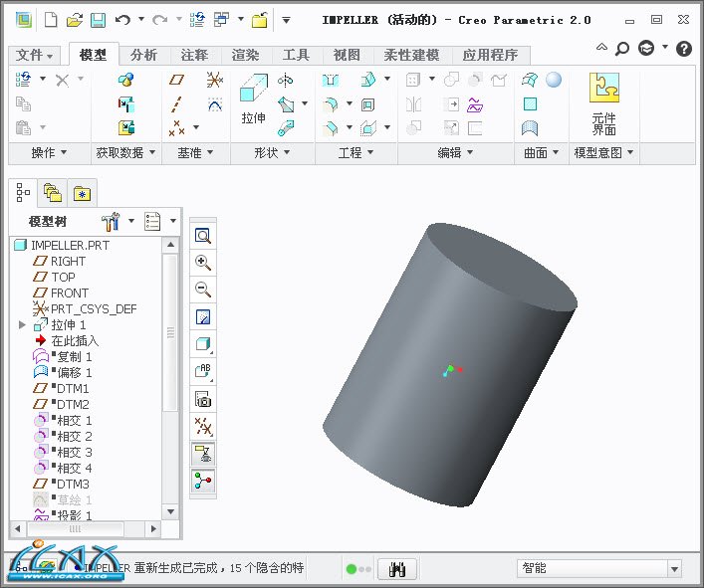Expand the 拉伸 1 feature in model tree

pyautogui.click(x=22, y=325)
